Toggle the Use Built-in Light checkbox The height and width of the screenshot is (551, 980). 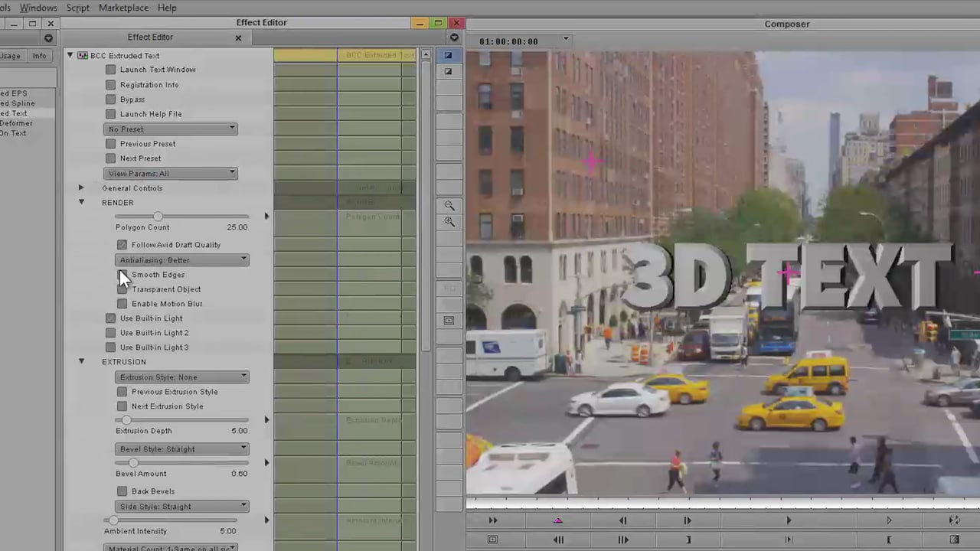coord(111,318)
